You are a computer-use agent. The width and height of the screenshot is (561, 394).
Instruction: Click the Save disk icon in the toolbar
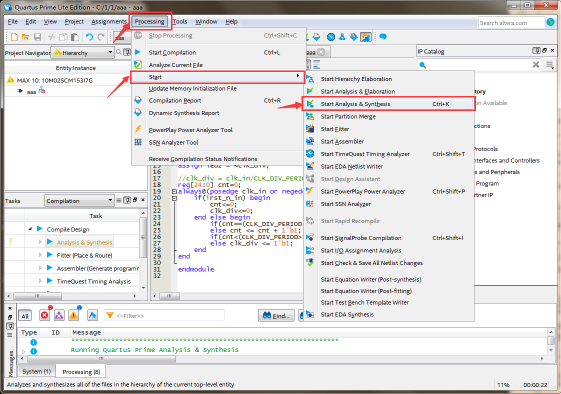[x=37, y=37]
